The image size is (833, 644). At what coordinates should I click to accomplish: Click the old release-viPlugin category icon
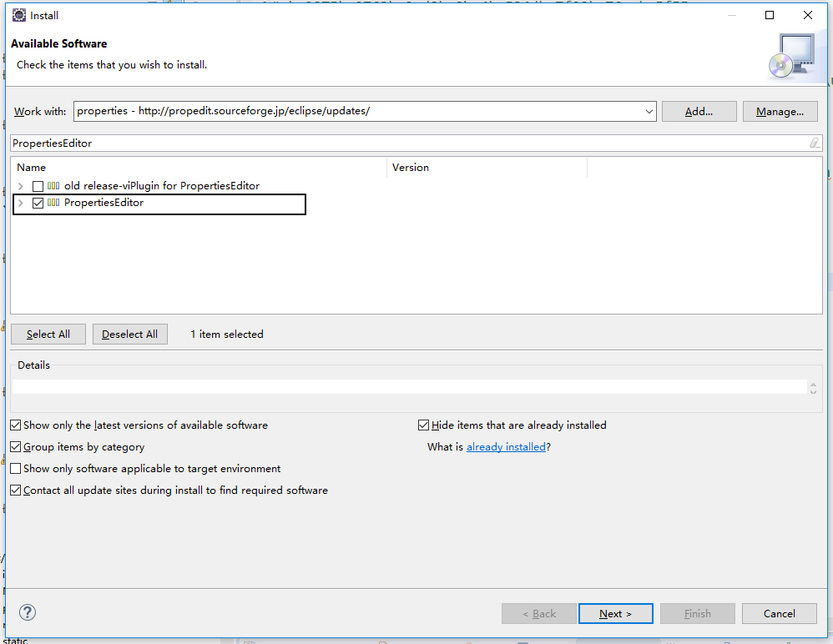coord(53,186)
